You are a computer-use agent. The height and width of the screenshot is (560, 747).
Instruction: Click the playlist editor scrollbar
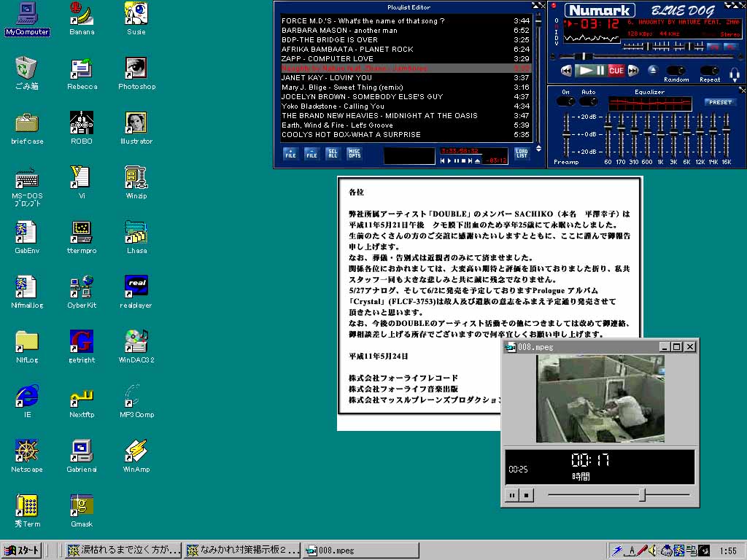[x=538, y=77]
